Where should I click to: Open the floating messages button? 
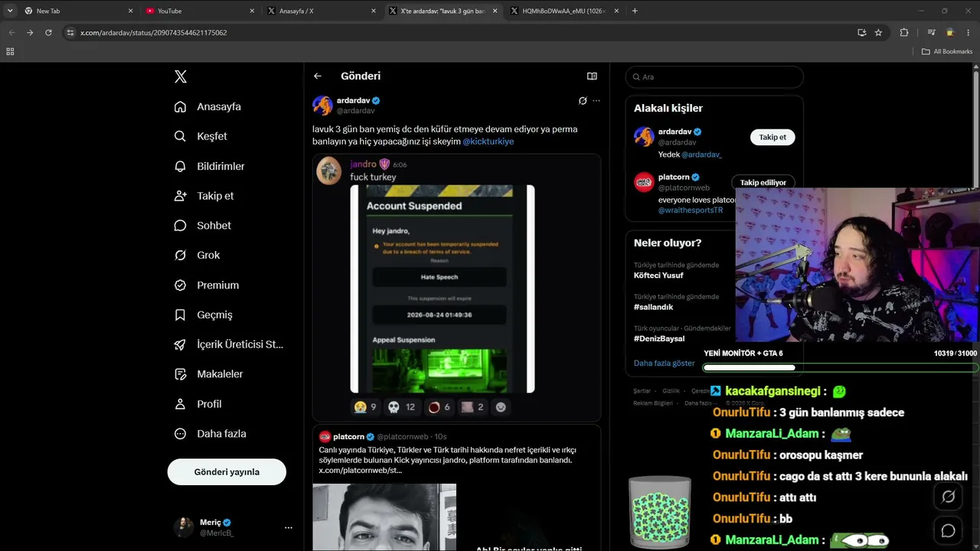tap(948, 530)
